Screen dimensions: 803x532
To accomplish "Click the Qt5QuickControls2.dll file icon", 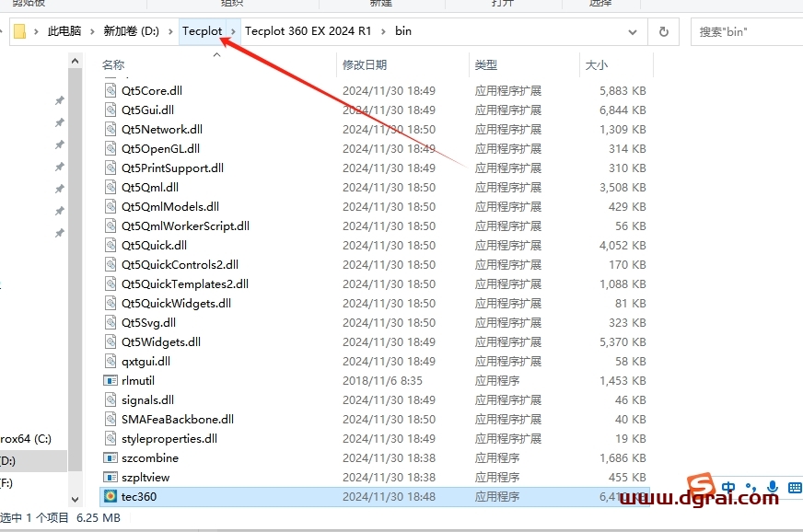I will 111,265.
